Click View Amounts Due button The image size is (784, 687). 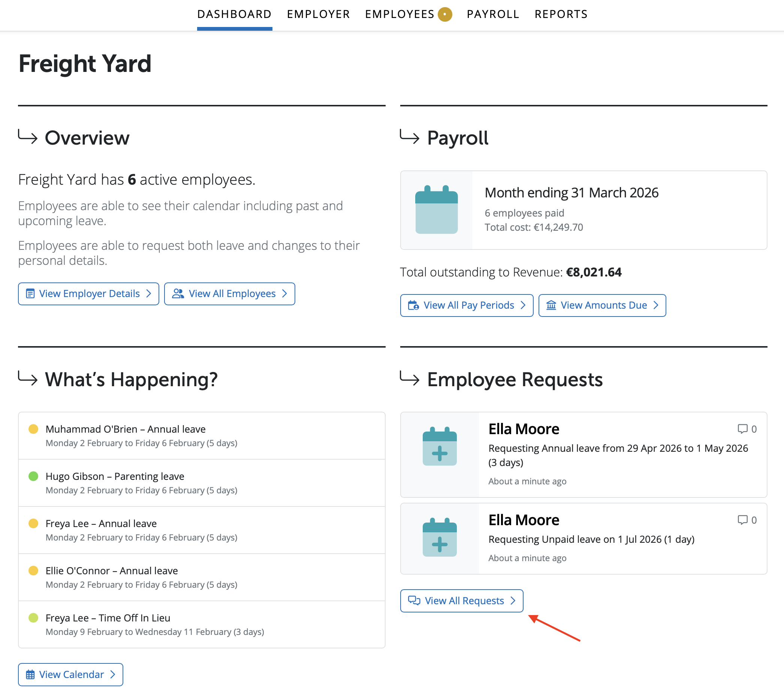[x=602, y=305]
